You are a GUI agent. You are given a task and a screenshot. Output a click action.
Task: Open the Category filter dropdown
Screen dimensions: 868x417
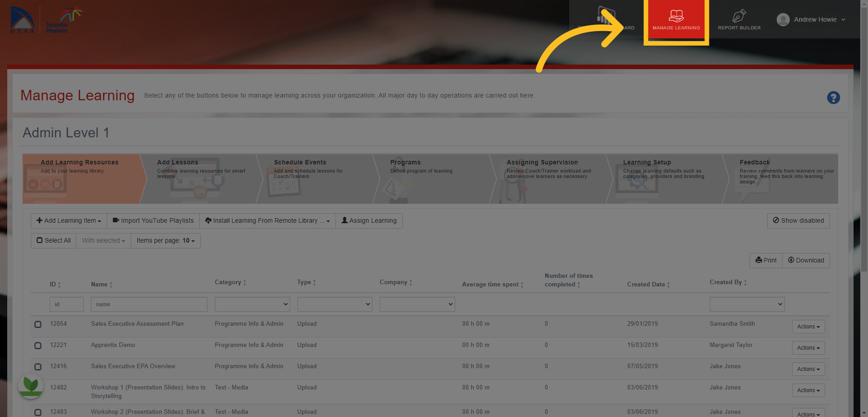point(252,304)
